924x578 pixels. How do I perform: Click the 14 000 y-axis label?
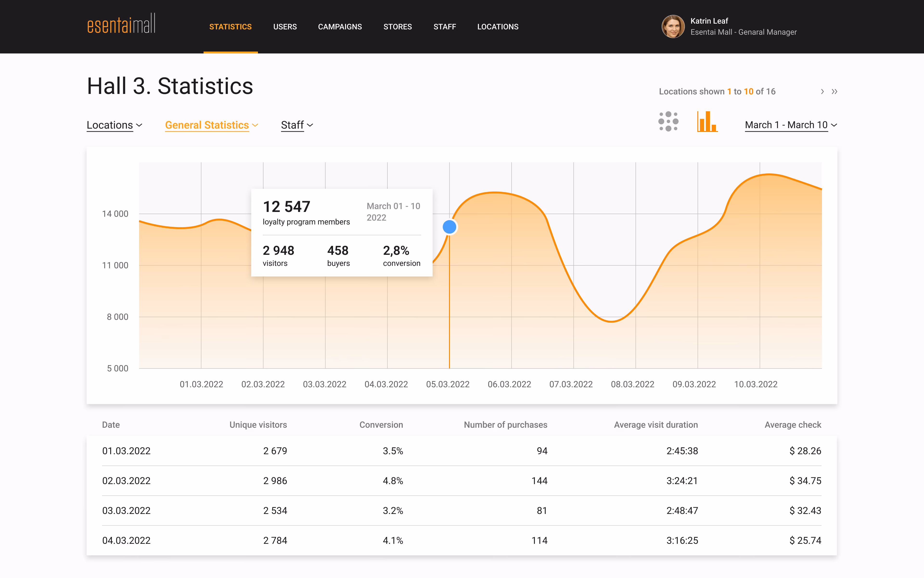[x=115, y=214]
